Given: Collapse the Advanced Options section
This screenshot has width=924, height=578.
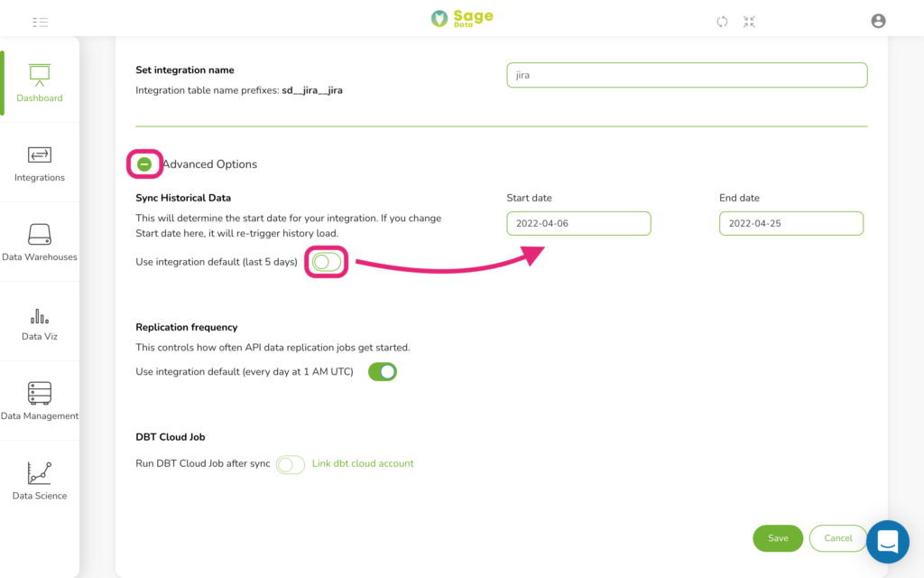Looking at the screenshot, I should (x=144, y=164).
